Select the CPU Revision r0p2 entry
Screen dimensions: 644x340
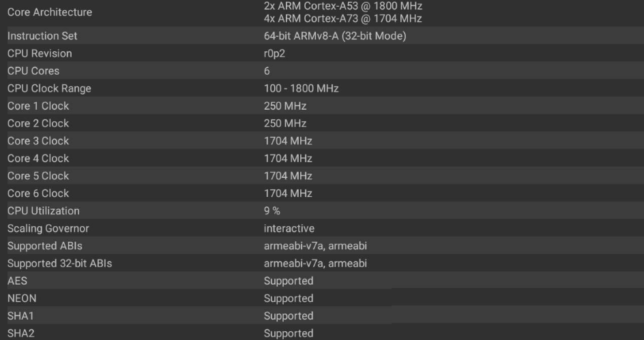(x=322, y=53)
